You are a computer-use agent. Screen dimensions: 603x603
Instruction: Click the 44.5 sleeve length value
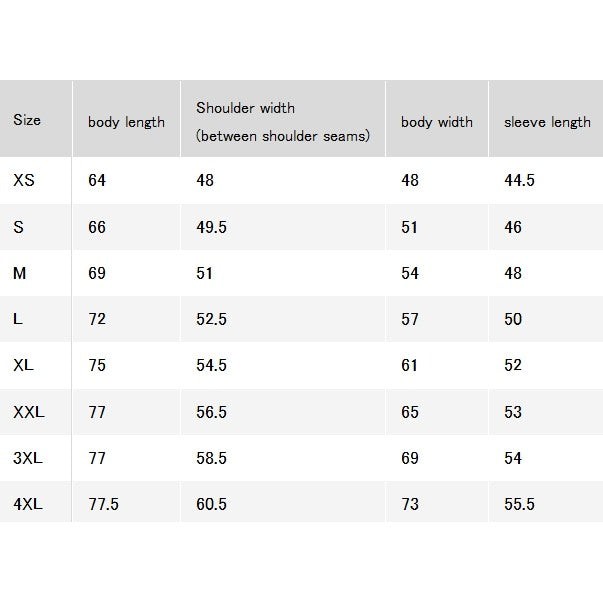(x=519, y=180)
